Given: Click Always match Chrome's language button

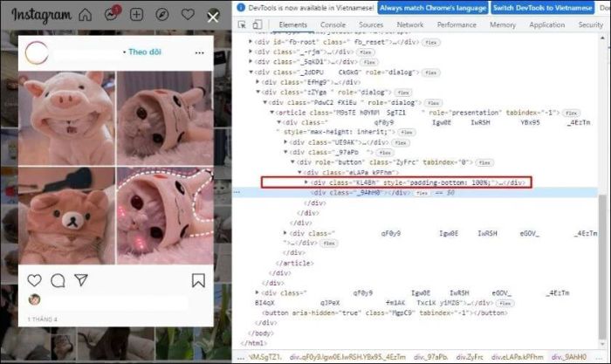Looking at the screenshot, I should click(x=431, y=7).
